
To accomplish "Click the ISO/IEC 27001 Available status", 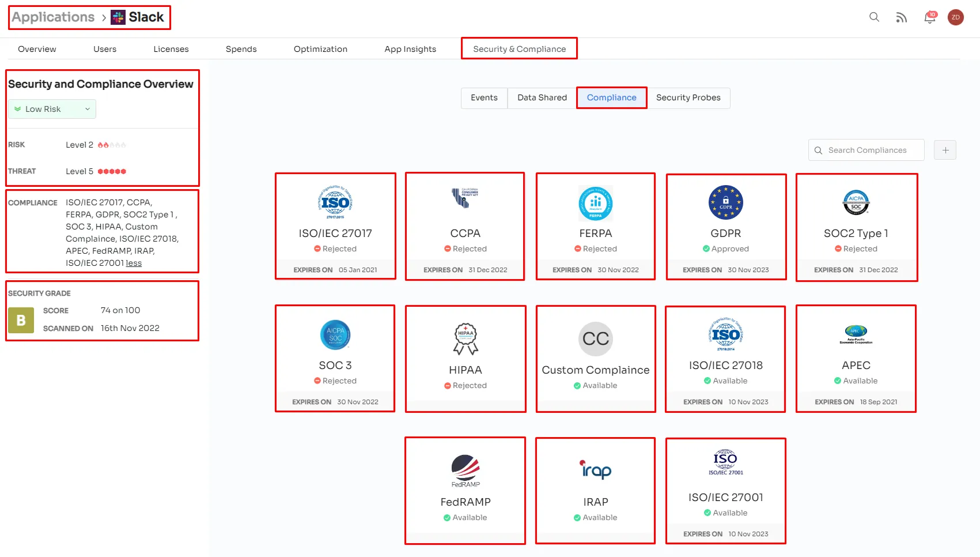I will [x=726, y=513].
